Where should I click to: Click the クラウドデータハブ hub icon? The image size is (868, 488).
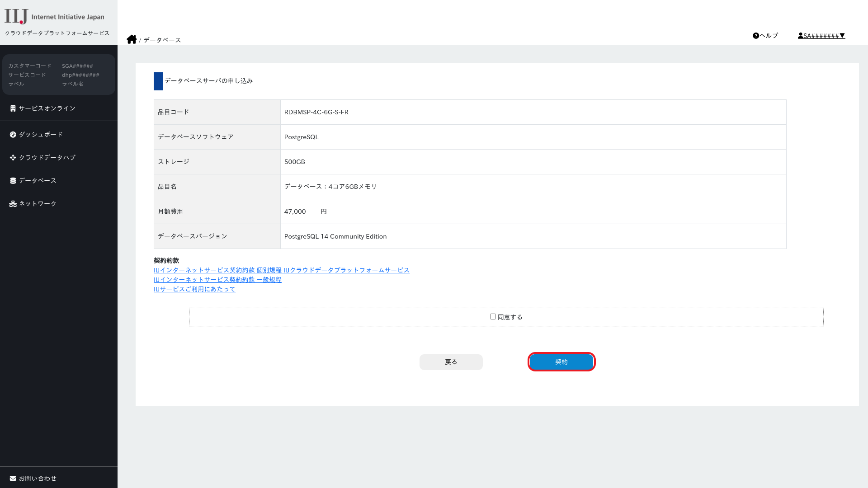tap(13, 158)
